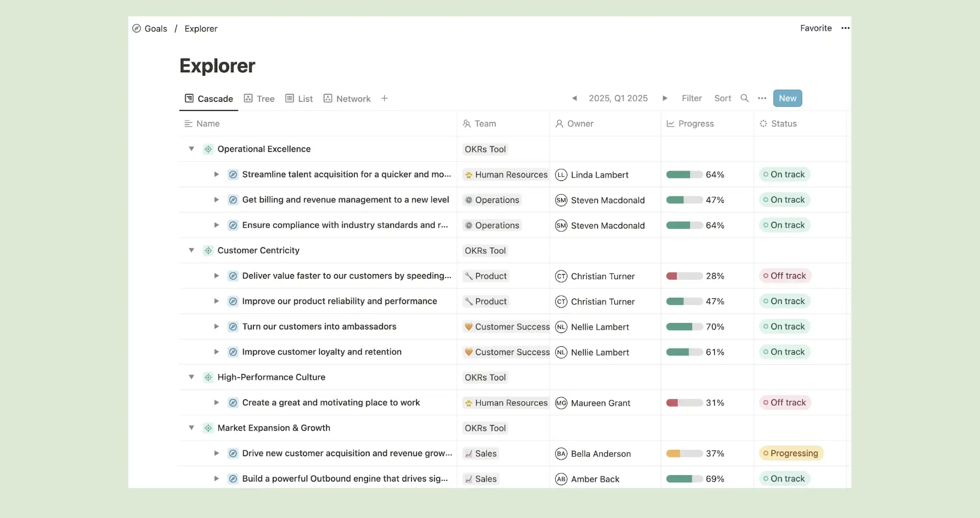Switch to the Network view tab
This screenshot has height=518, width=980.
pyautogui.click(x=347, y=98)
